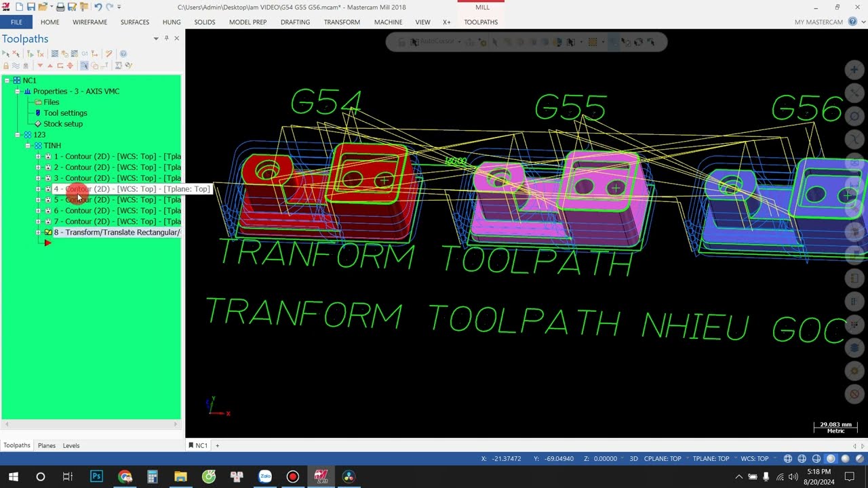This screenshot has width=868, height=488.
Task: Switch to the Planes panel tab
Action: (x=47, y=445)
